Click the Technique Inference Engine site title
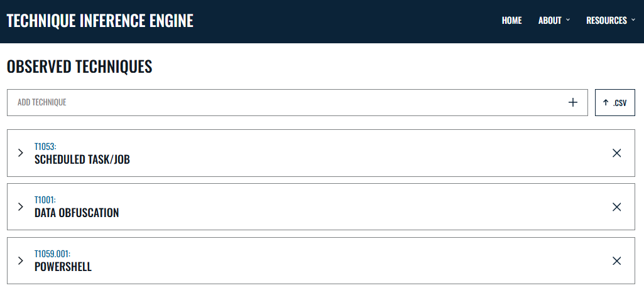Image resolution: width=644 pixels, height=298 pixels. (x=100, y=21)
